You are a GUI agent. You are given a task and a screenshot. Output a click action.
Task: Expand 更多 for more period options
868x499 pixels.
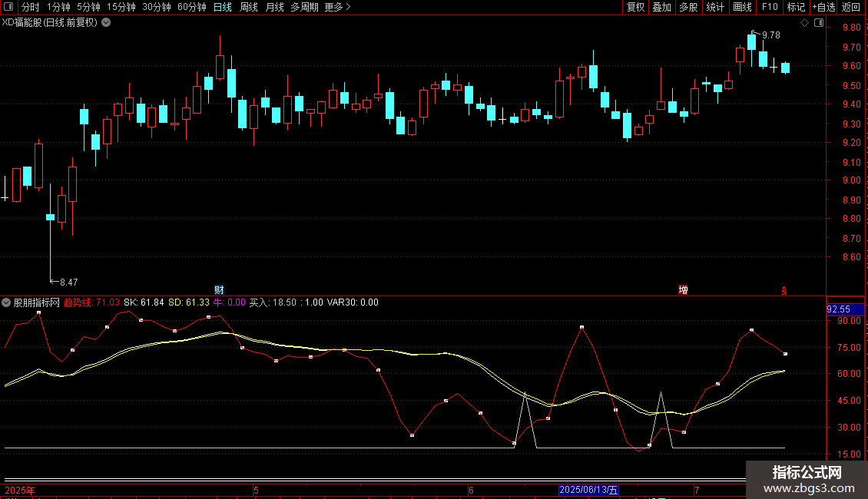coord(337,8)
